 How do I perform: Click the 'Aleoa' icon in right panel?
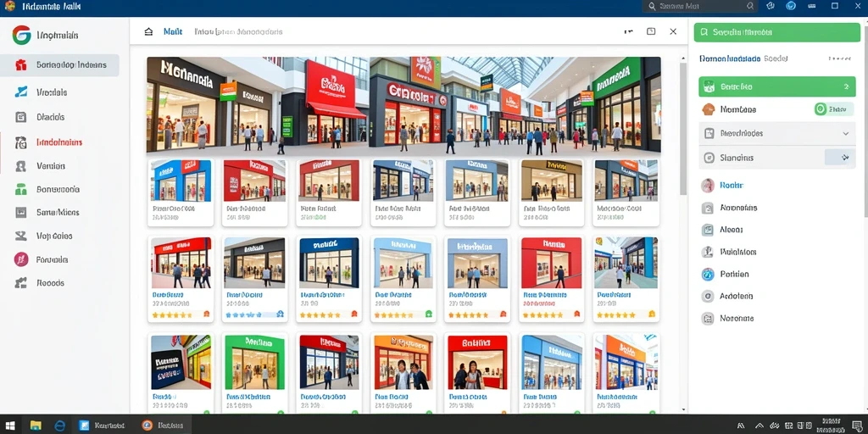click(x=708, y=230)
